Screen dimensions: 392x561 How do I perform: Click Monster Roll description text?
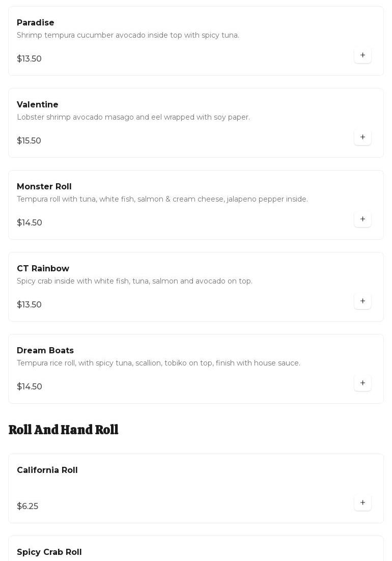click(162, 200)
